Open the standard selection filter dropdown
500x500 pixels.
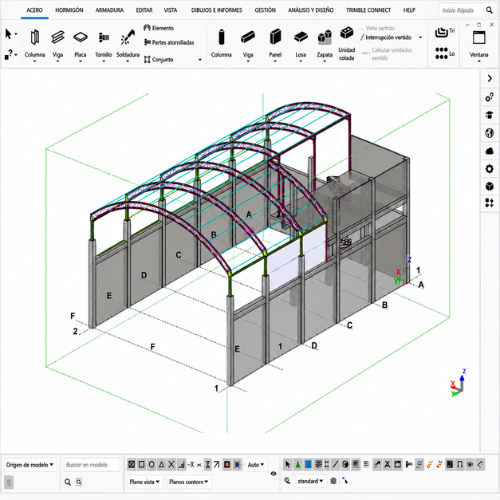tap(310, 481)
